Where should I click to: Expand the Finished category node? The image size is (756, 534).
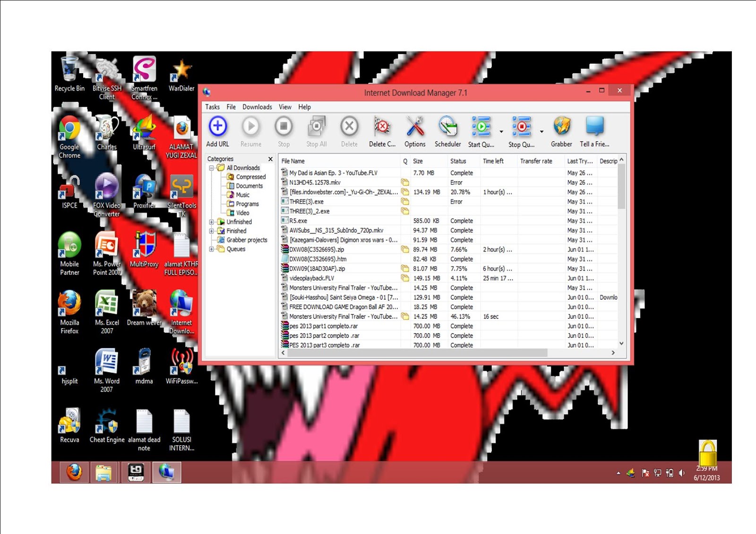[211, 231]
